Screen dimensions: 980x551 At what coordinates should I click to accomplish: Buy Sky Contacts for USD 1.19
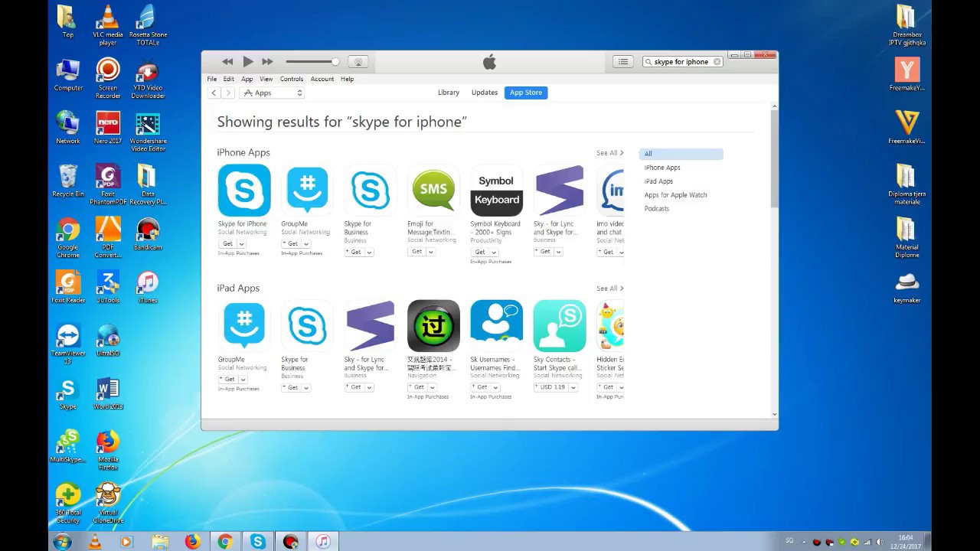(550, 387)
